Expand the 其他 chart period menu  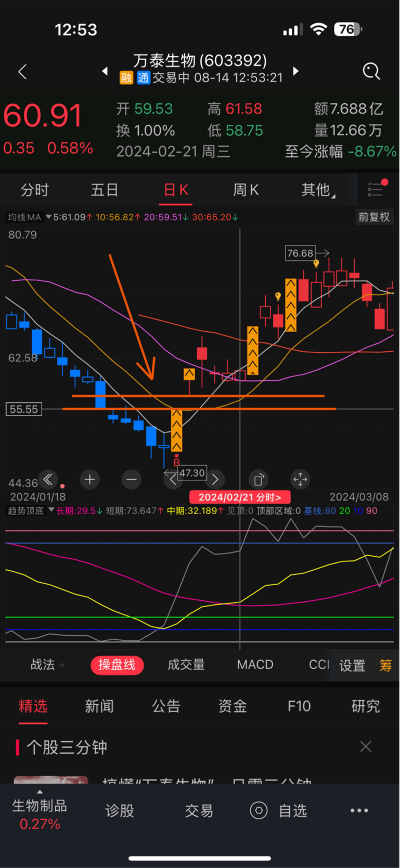tap(318, 190)
